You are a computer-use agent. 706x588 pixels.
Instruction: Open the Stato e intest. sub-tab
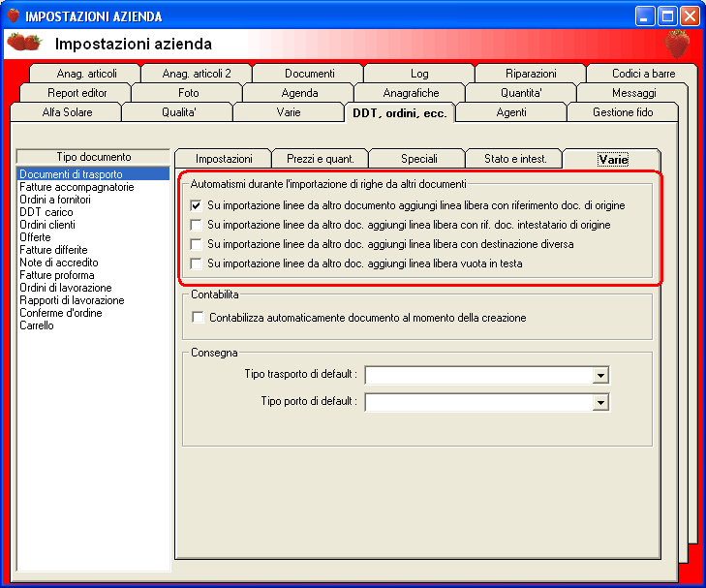click(515, 159)
